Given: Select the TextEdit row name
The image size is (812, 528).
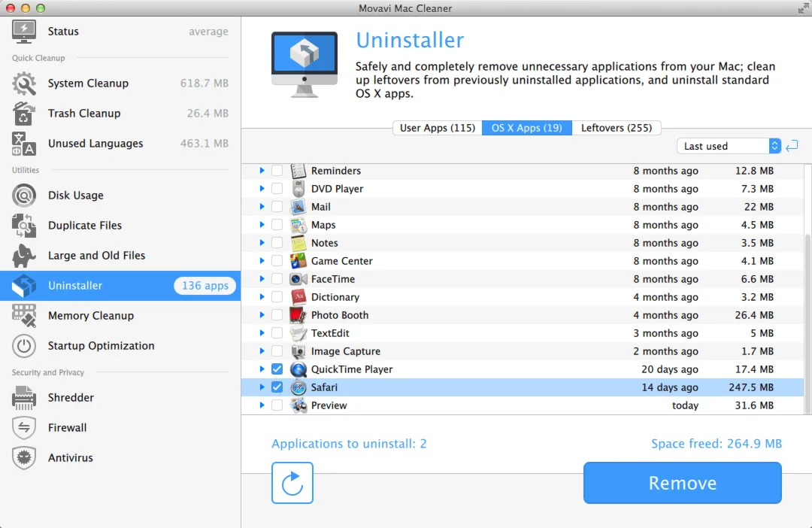Looking at the screenshot, I should [330, 332].
